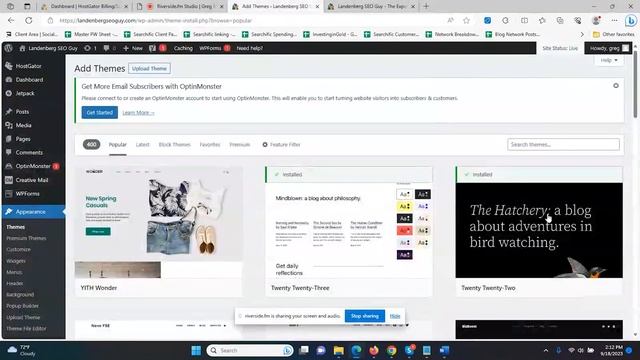Open the Twenty Twenty-Three theme thumbnail
This screenshot has width=640, height=360.
pos(349,231)
